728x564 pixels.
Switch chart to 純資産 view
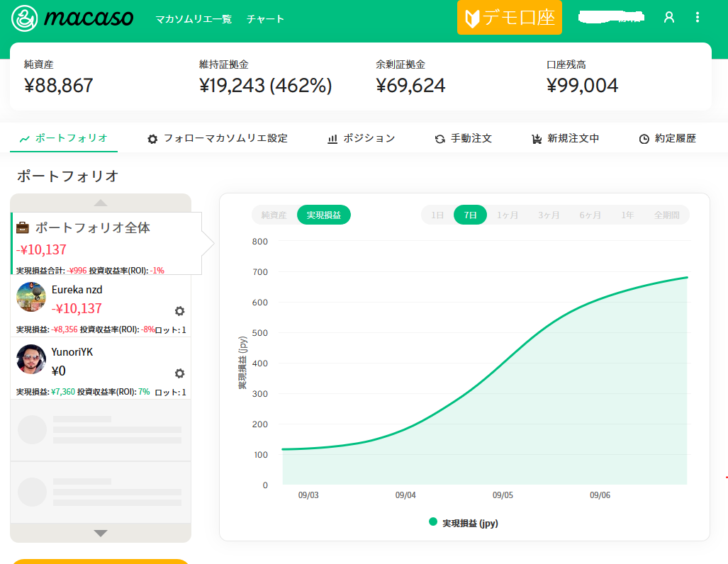[274, 215]
